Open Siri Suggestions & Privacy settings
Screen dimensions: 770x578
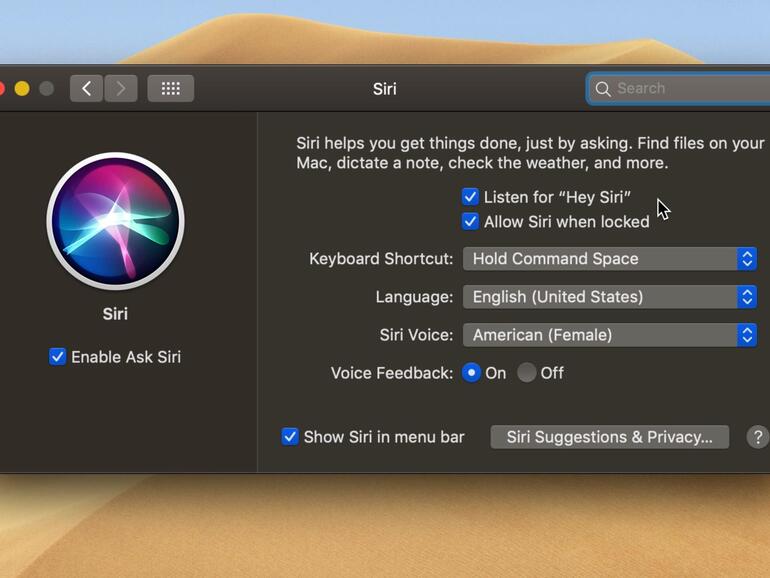pos(609,437)
